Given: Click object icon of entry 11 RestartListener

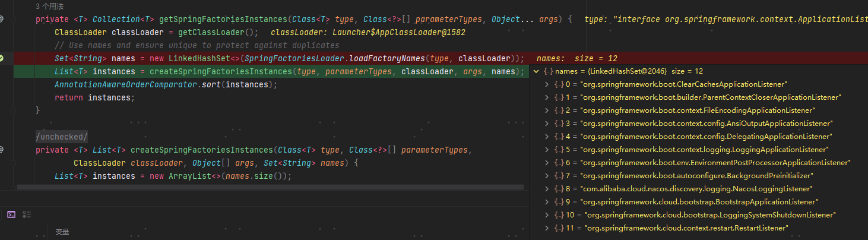Looking at the screenshot, I should click(559, 228).
